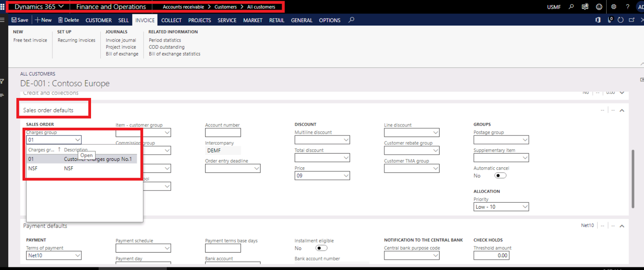Open the attachments paperclip icon

pos(610,20)
